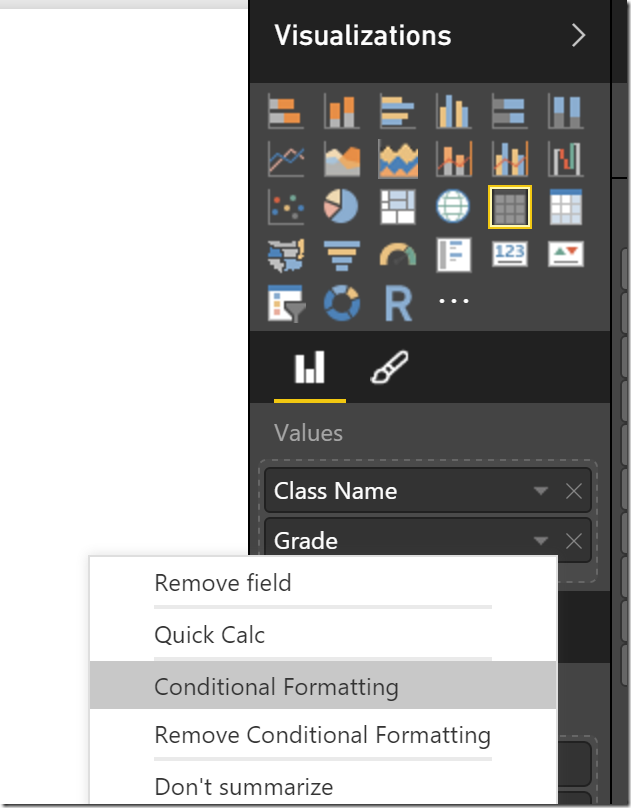Collapse the Visualizations pane with chevron
Viewport: 631px width, 808px height.
tap(578, 36)
